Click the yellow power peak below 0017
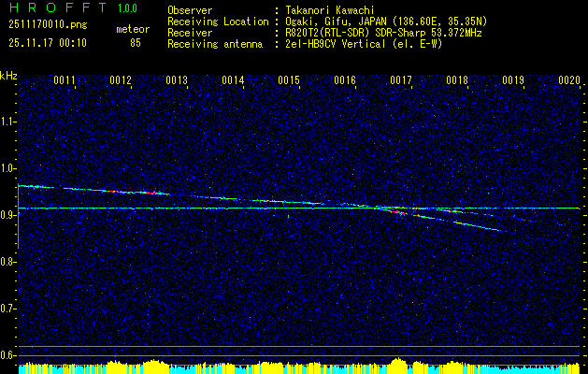Viewport: 588px width, 374px height. point(398,364)
